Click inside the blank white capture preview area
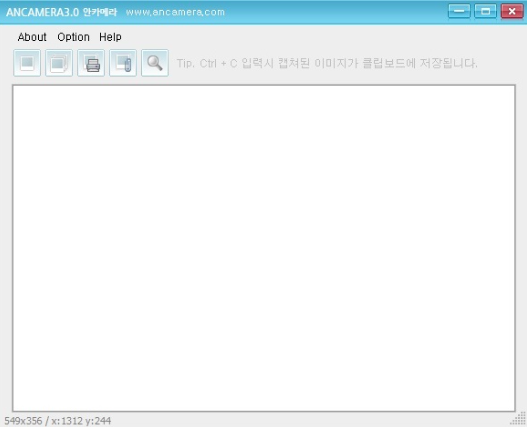527x427 pixels. click(x=264, y=248)
